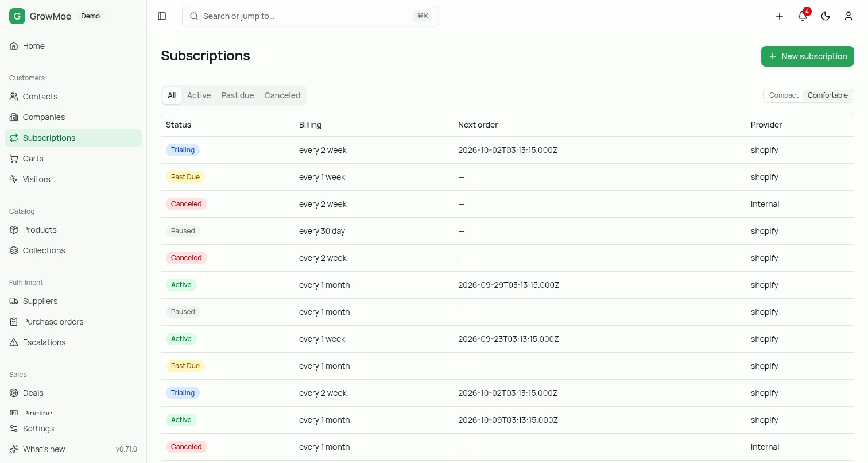Open Settings from the sidebar
This screenshot has width=868, height=463.
point(73,429)
